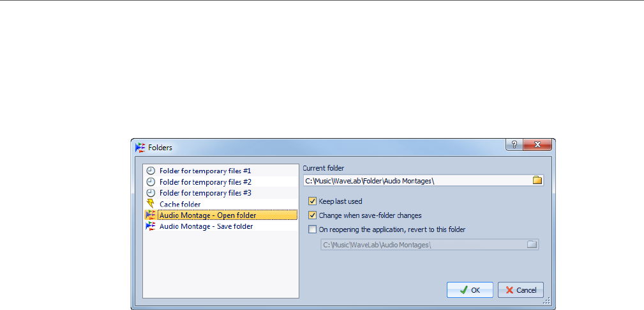This screenshot has width=644, height=310.
Task: Select Audio Montage - Save folder entry
Action: [x=206, y=226]
